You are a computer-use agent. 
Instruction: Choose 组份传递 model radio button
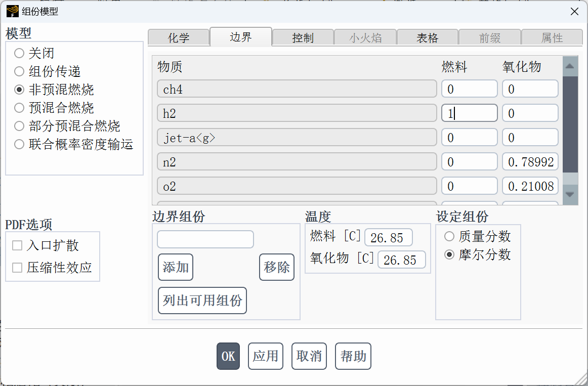[x=19, y=71]
